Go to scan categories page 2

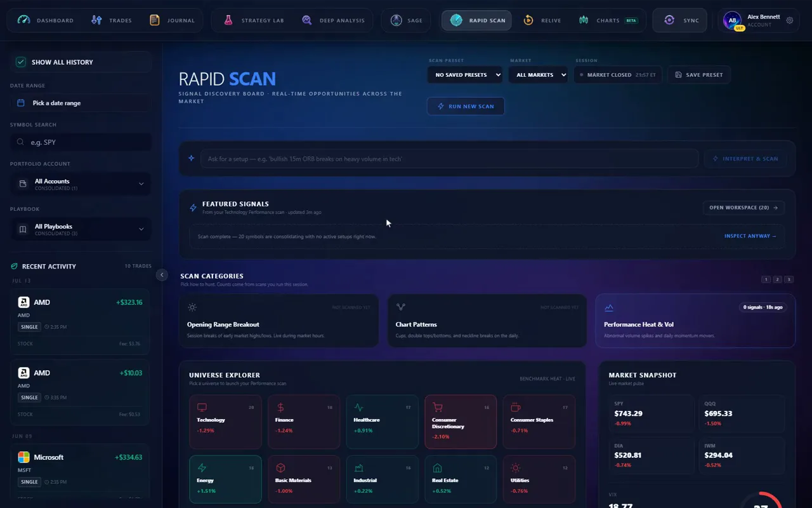point(778,279)
